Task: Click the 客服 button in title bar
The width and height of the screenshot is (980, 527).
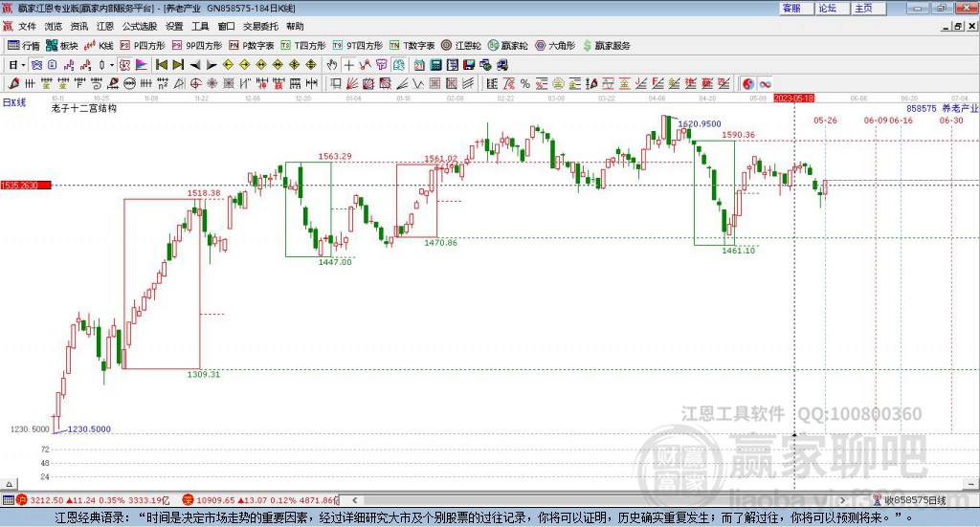Action: [x=791, y=8]
